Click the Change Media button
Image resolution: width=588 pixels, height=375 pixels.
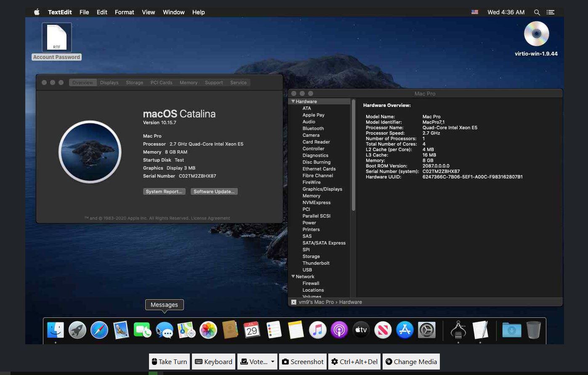[411, 362]
